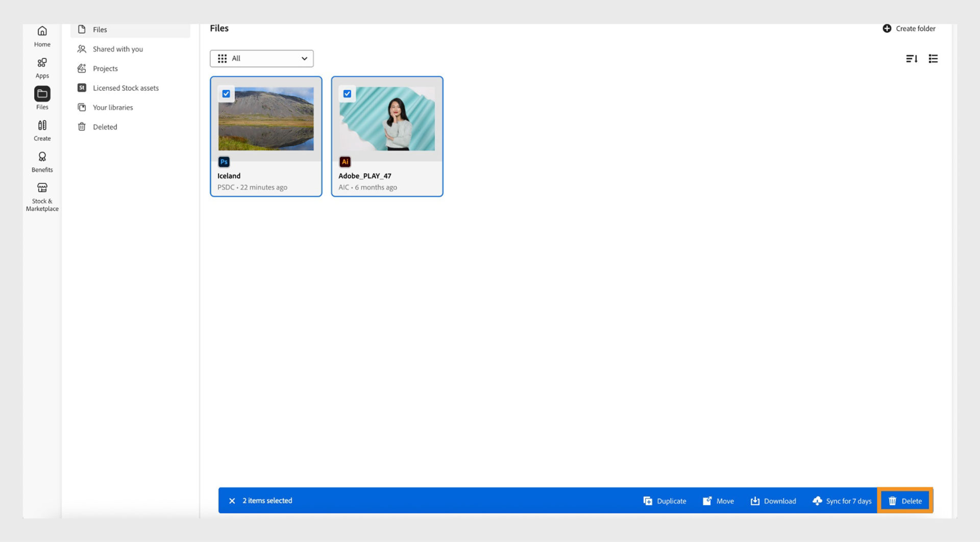
Task: Change the sort order of files
Action: coord(912,59)
